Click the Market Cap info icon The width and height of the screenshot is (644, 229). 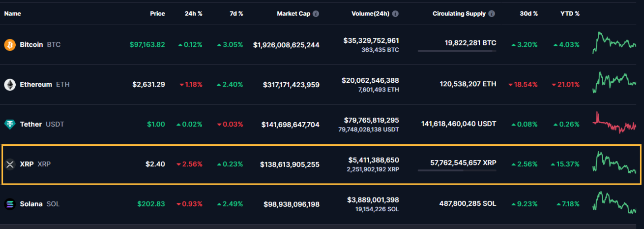pos(316,14)
